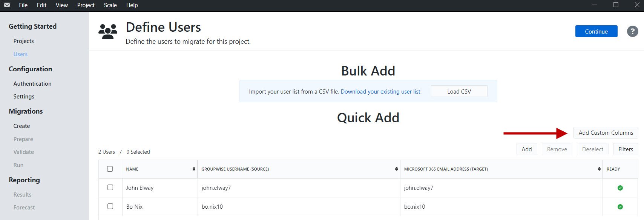This screenshot has width=644, height=220.
Task: Click the users group icon beside Define Users
Action: click(x=108, y=32)
